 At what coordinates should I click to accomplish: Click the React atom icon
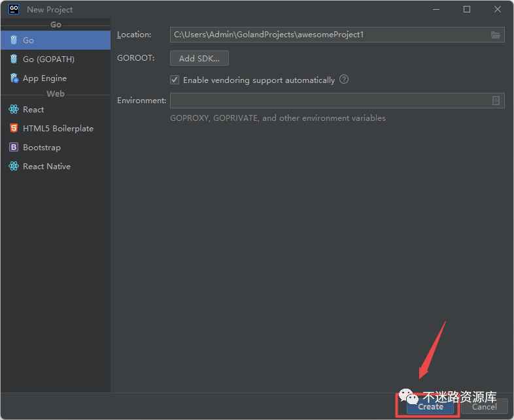[x=14, y=109]
